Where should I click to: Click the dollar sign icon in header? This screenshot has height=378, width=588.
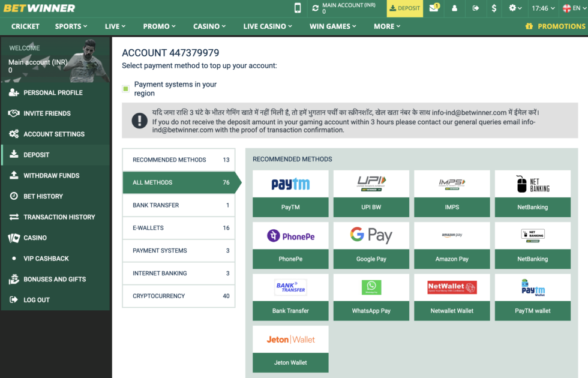pyautogui.click(x=494, y=8)
